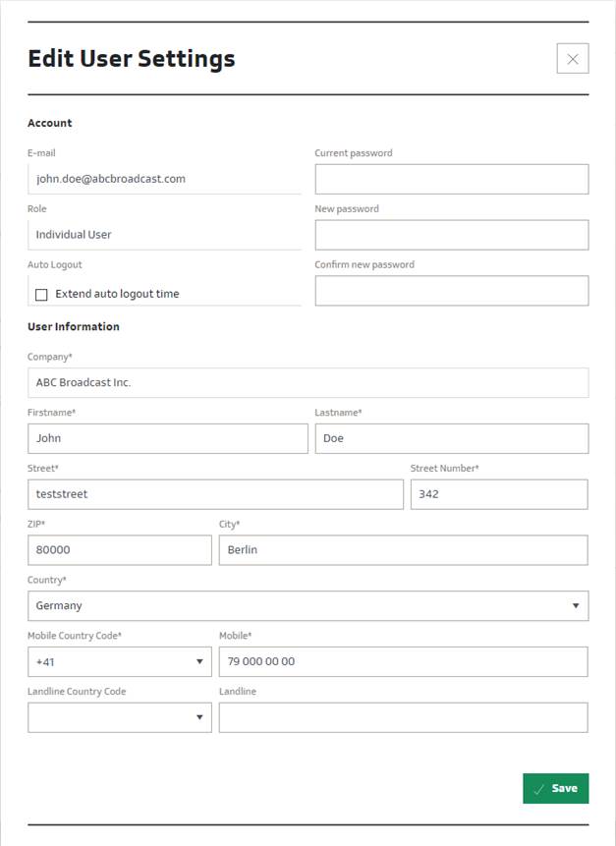This screenshot has width=616, height=846.
Task: Close the Edit User Settings dialog
Action: coord(572,59)
